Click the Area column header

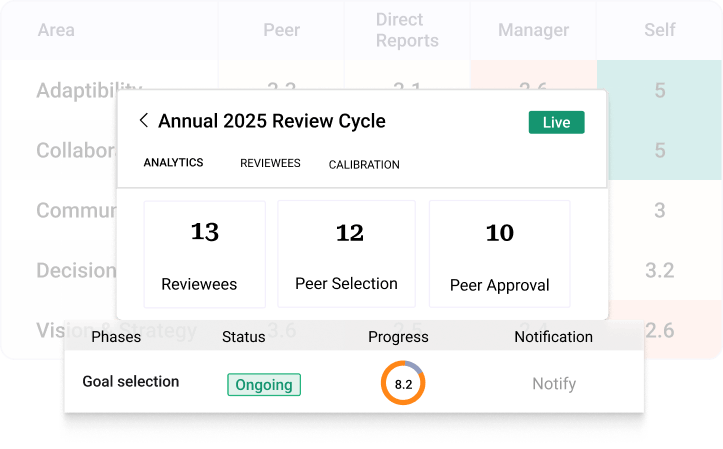[x=55, y=30]
